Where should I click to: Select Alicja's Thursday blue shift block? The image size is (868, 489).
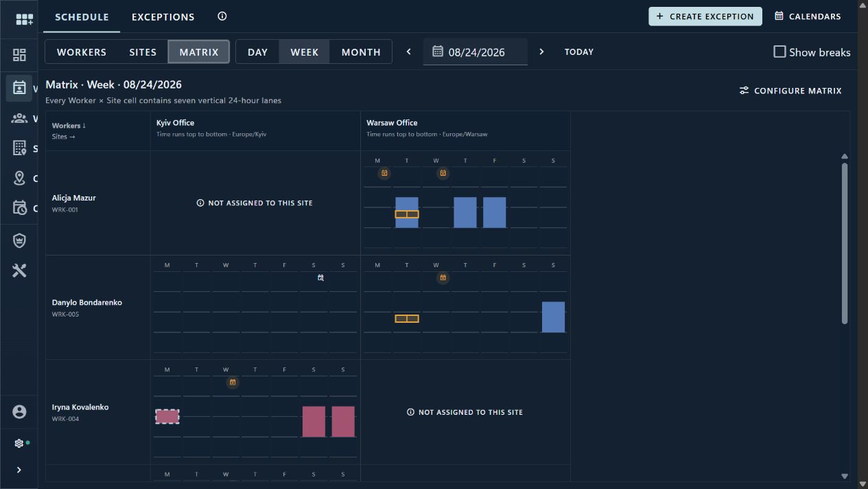click(465, 212)
